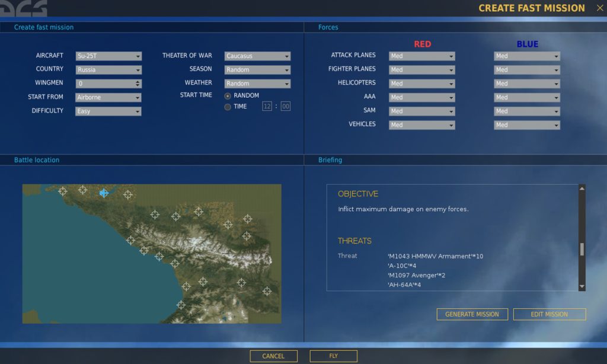
Task: Click the 'M1043 HMMWV Armament'*10 threat entry
Action: click(x=436, y=256)
